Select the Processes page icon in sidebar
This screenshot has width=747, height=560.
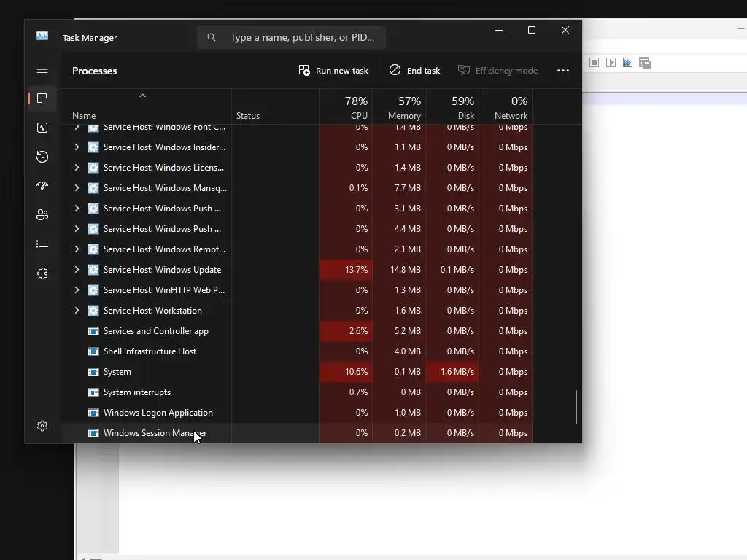coord(42,98)
